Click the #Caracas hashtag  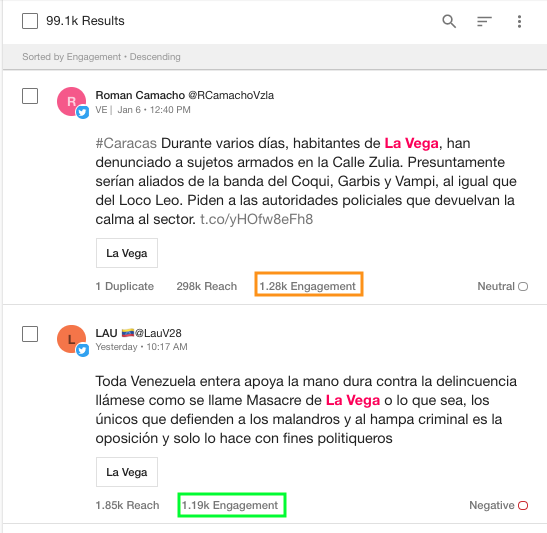(x=126, y=143)
